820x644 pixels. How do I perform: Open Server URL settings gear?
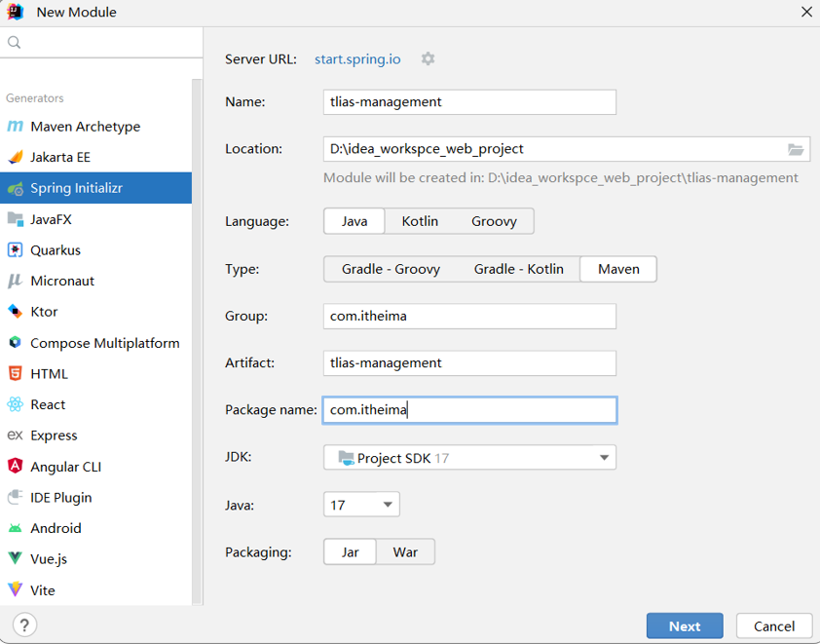428,58
